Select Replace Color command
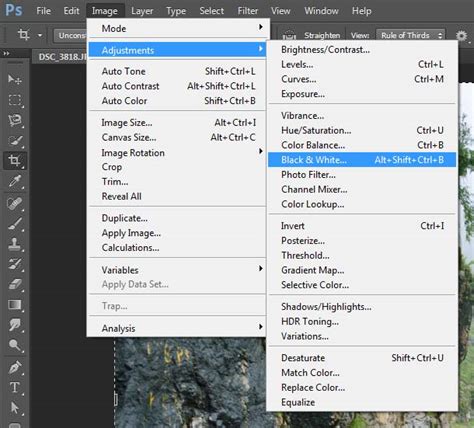Image resolution: width=474 pixels, height=428 pixels. point(362,387)
